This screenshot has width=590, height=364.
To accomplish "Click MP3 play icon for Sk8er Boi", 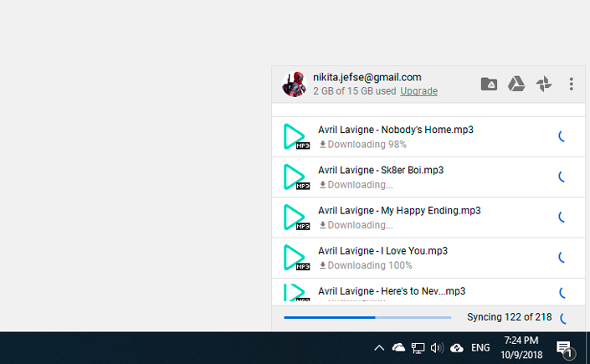I will coord(296,177).
